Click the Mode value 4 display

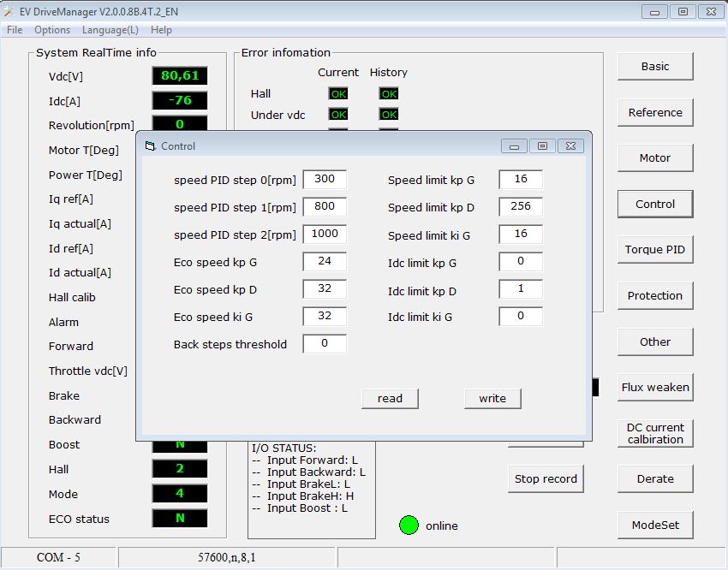(x=180, y=493)
